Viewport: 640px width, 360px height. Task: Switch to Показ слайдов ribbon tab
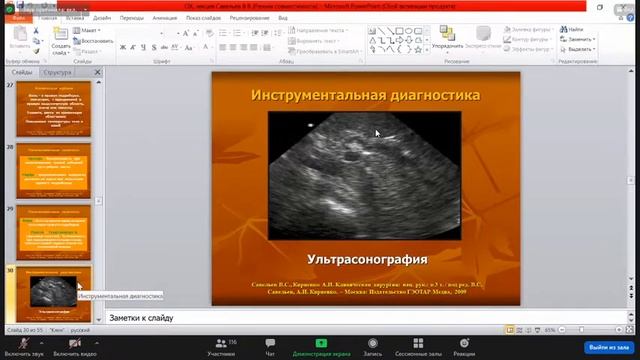(203, 18)
